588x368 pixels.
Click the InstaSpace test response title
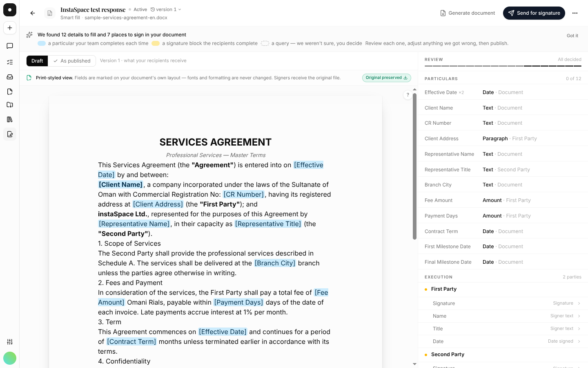point(93,9)
